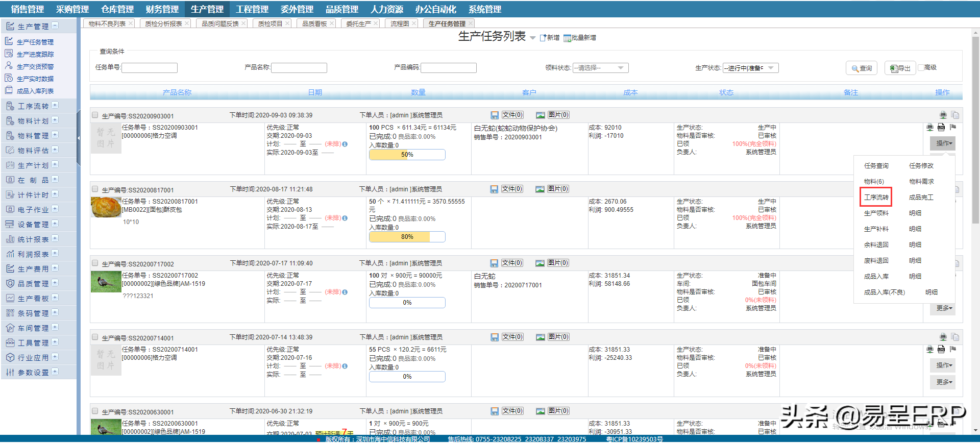Click the 查询 search button
The image size is (980, 443).
click(x=861, y=68)
